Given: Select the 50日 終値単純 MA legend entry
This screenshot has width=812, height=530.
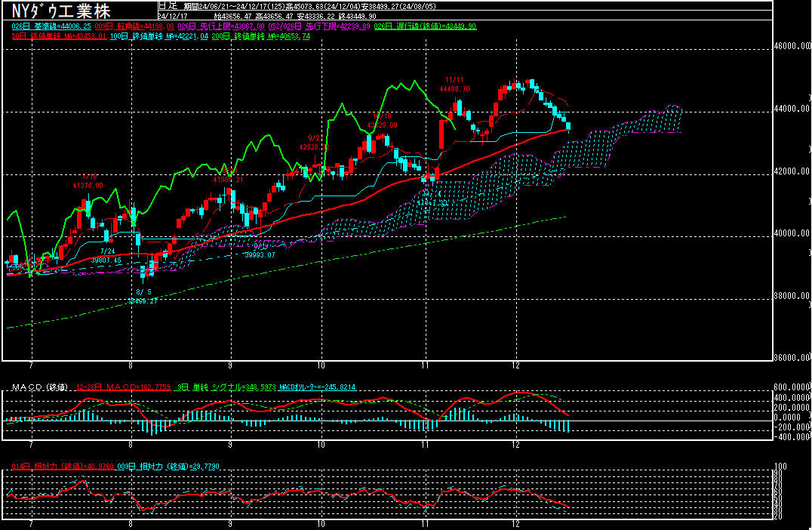Looking at the screenshot, I should [x=59, y=36].
